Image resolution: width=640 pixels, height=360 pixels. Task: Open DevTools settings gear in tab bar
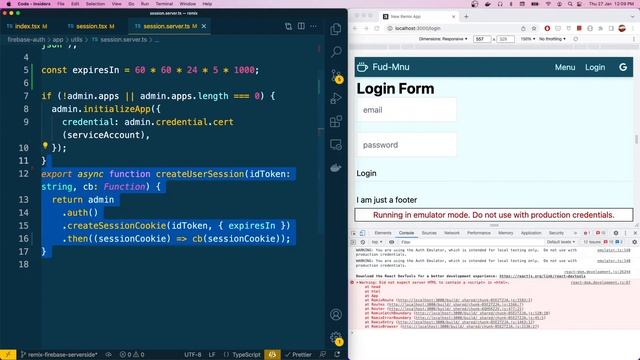pyautogui.click(x=616, y=233)
